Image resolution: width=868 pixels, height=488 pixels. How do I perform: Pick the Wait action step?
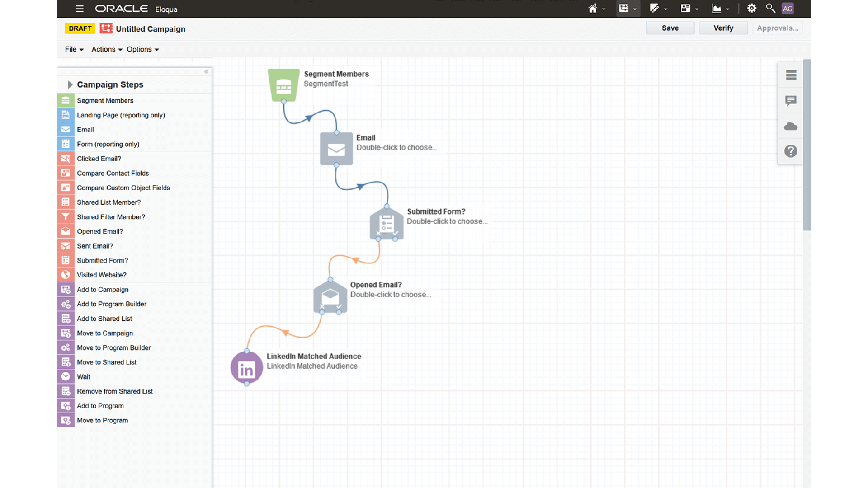[83, 376]
